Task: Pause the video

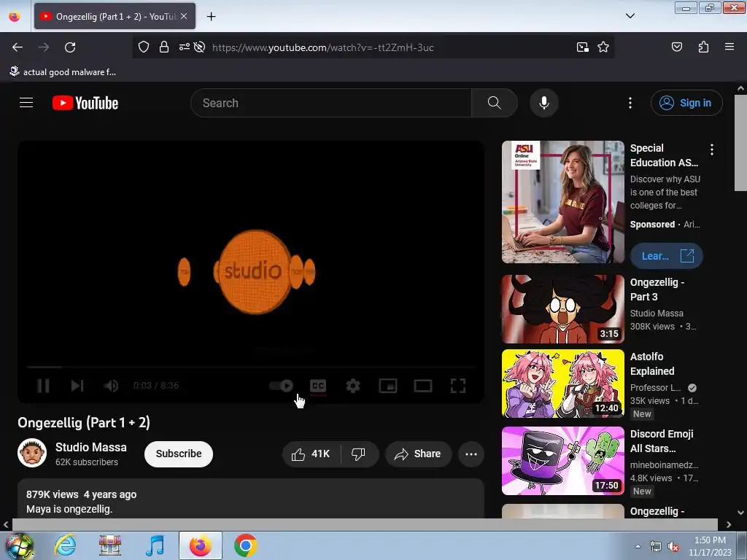Action: point(43,386)
